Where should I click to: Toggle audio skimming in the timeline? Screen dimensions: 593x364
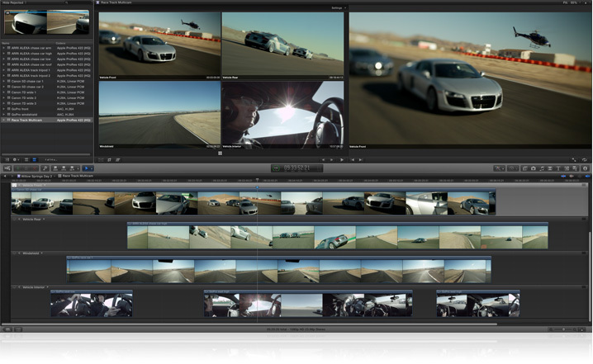click(572, 176)
